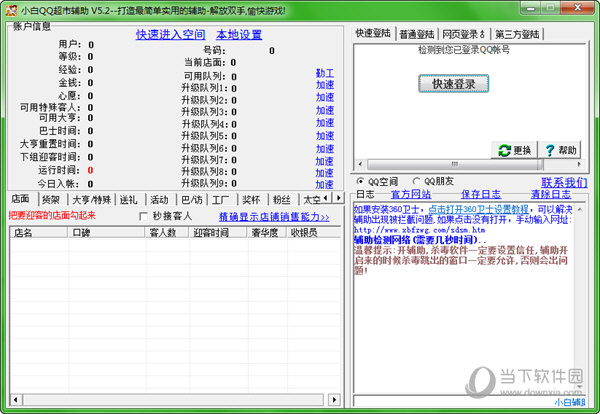Click 加速 for 升级队列2
The width and height of the screenshot is (600, 414).
tap(325, 97)
